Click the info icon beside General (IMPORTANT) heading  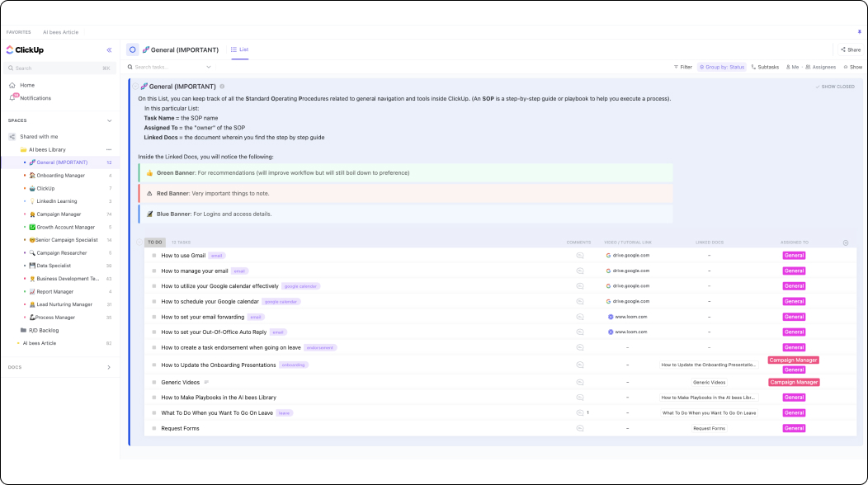coord(222,87)
